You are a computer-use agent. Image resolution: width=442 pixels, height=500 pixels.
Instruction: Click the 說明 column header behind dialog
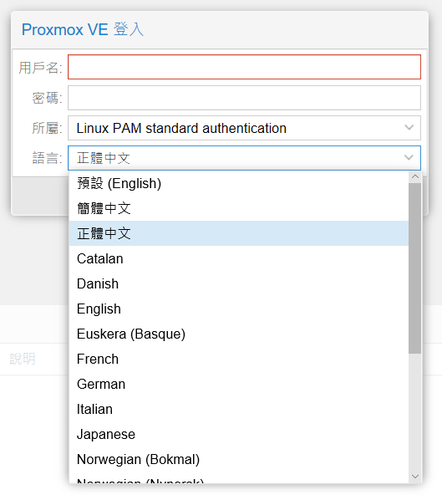22,359
